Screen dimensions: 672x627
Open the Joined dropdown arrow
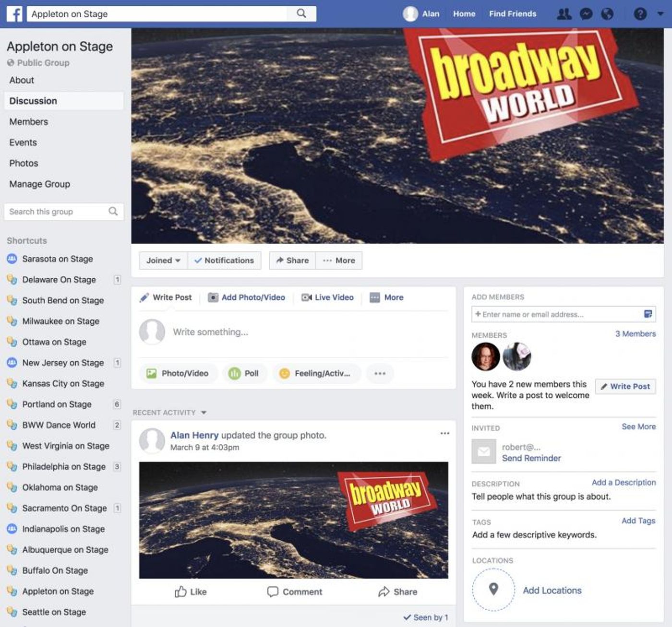[x=177, y=260]
